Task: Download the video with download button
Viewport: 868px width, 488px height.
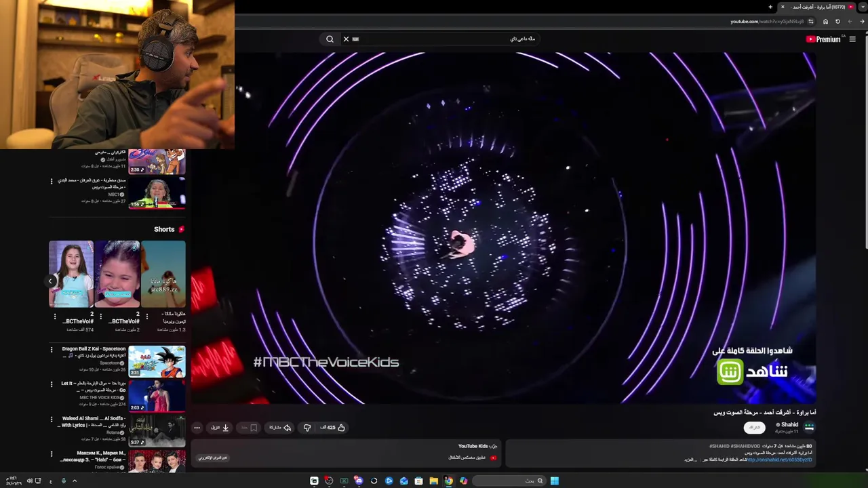Action: 220,428
